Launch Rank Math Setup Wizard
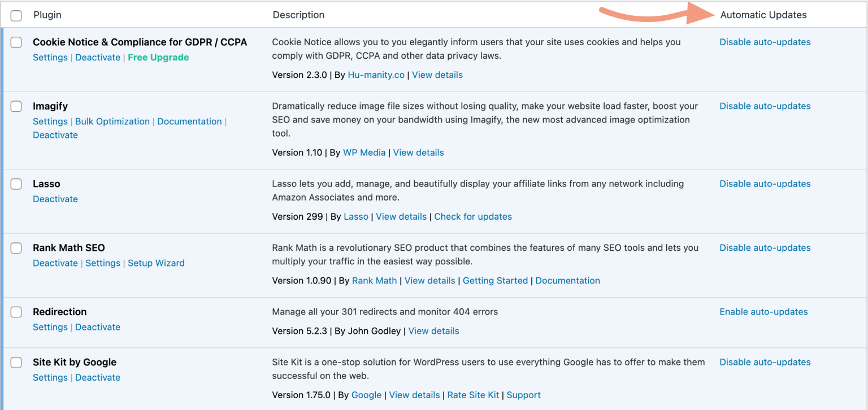The width and height of the screenshot is (868, 410). coord(156,263)
